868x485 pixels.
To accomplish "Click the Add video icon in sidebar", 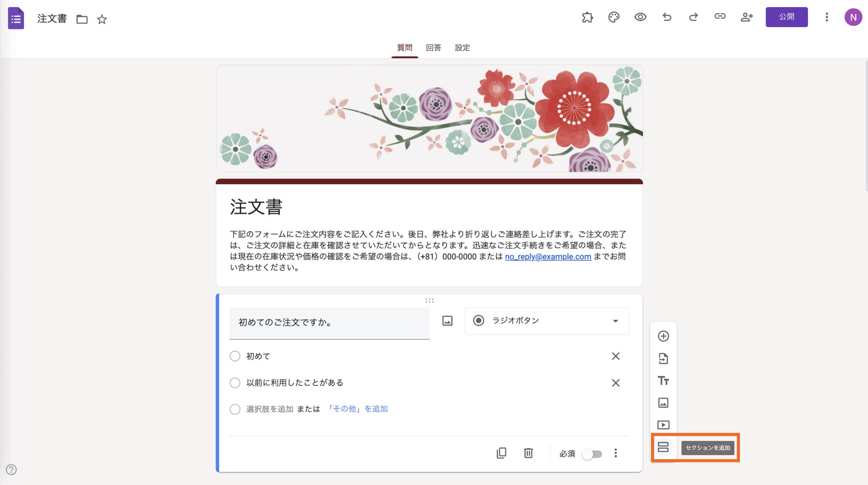I will (663, 425).
